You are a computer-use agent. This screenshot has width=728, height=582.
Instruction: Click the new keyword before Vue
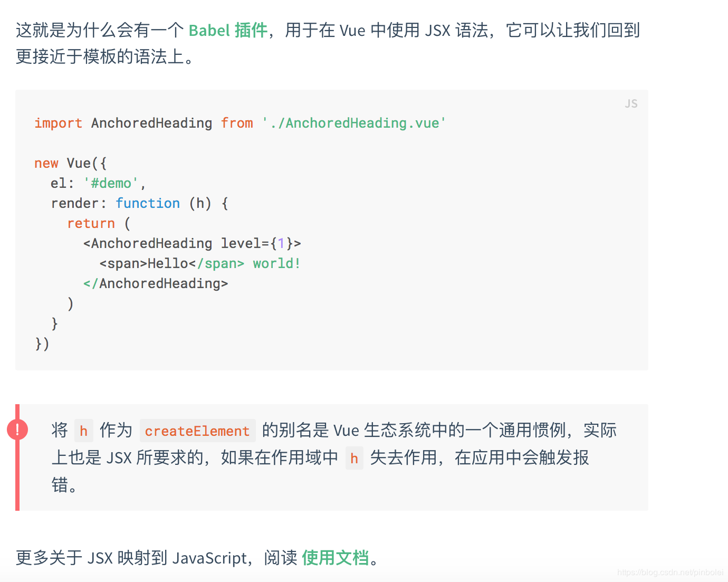coord(46,164)
